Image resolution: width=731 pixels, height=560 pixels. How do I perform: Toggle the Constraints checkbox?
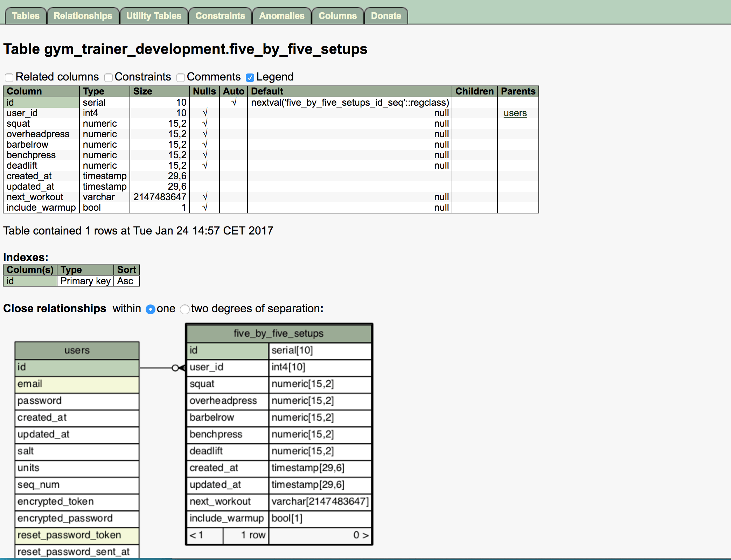[x=109, y=77]
